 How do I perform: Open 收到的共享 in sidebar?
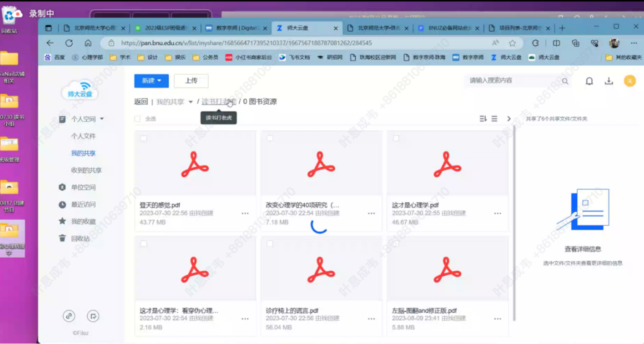tap(86, 170)
